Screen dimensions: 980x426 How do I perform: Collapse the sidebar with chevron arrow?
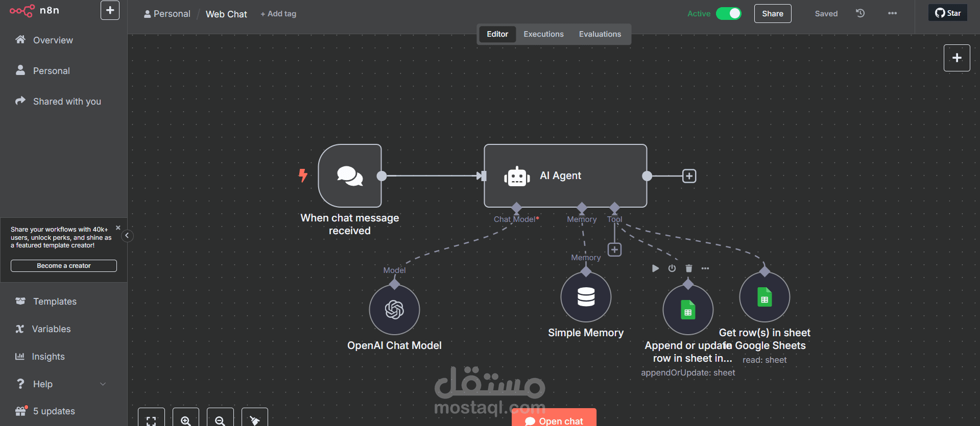127,236
